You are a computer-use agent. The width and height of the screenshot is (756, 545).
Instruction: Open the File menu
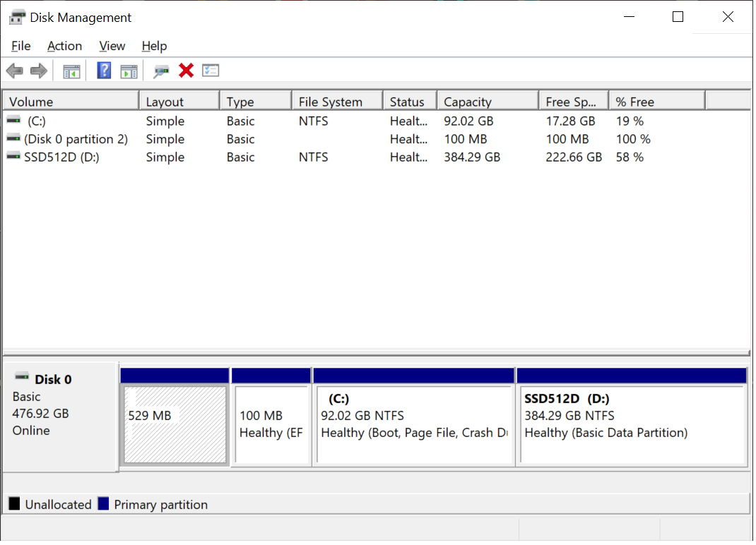coord(21,46)
